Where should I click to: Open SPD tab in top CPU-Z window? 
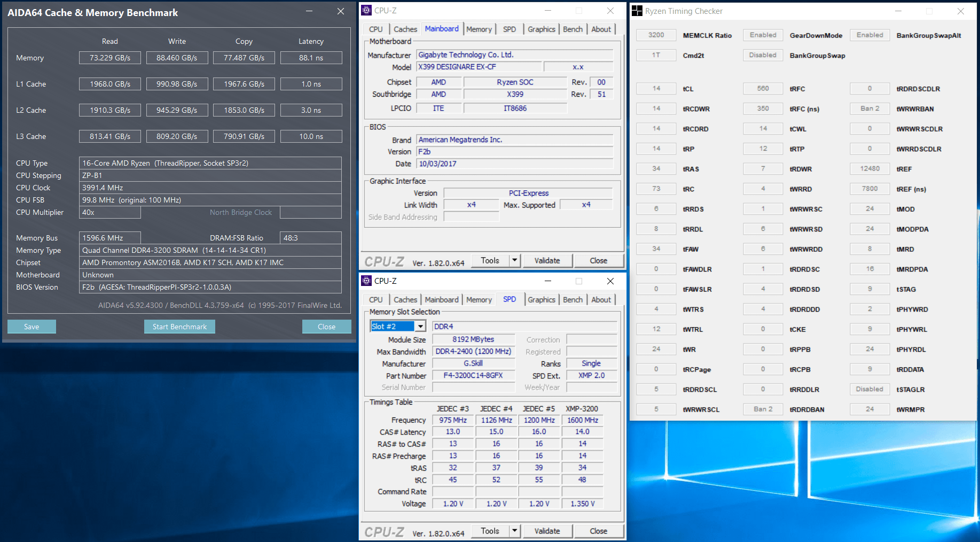click(x=509, y=29)
